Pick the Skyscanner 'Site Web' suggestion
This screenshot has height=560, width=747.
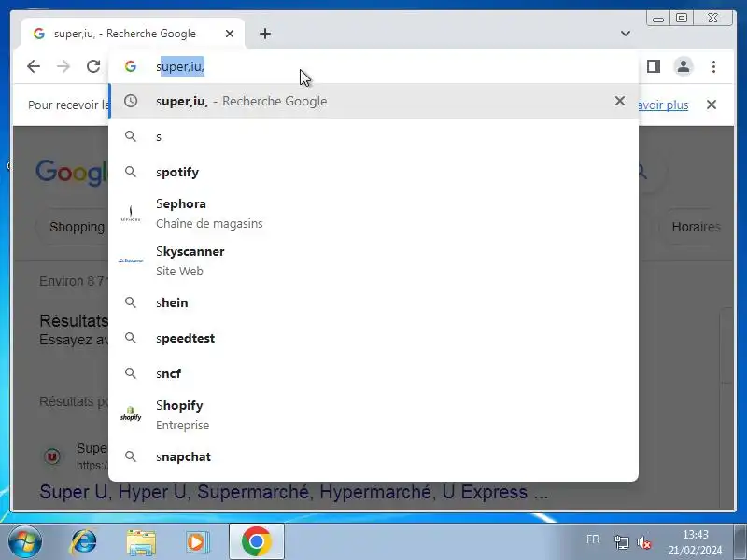point(373,260)
